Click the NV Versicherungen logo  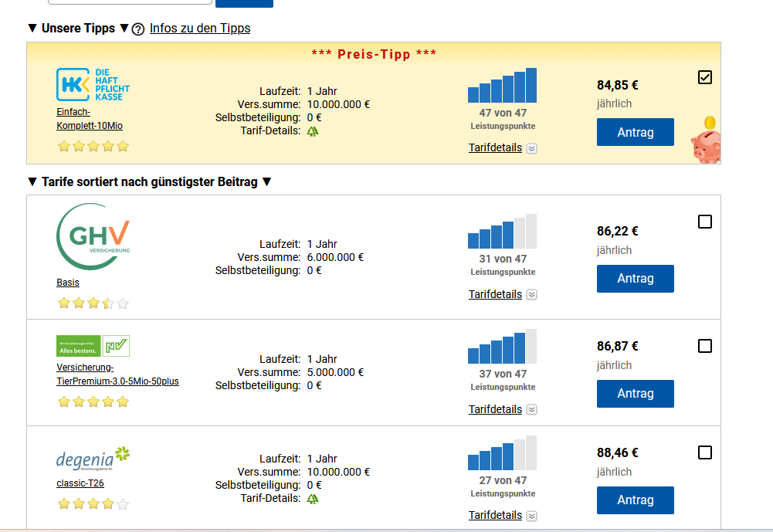[x=93, y=345]
